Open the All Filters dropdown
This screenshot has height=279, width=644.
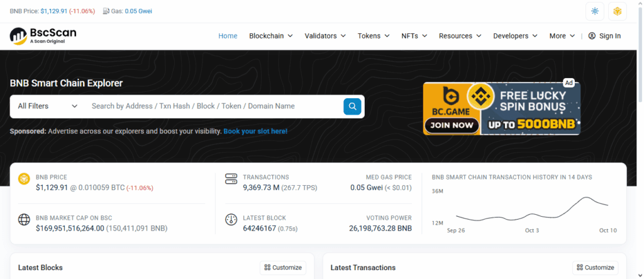48,106
